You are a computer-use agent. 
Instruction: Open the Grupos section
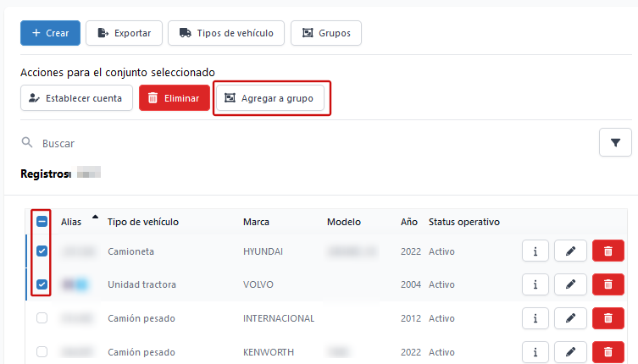pos(326,33)
